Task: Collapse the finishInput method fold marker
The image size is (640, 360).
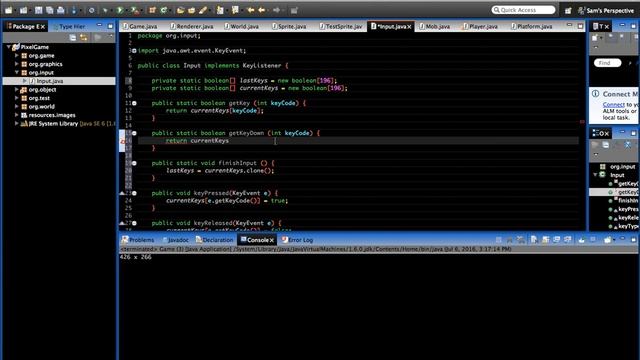Action: [x=134, y=163]
